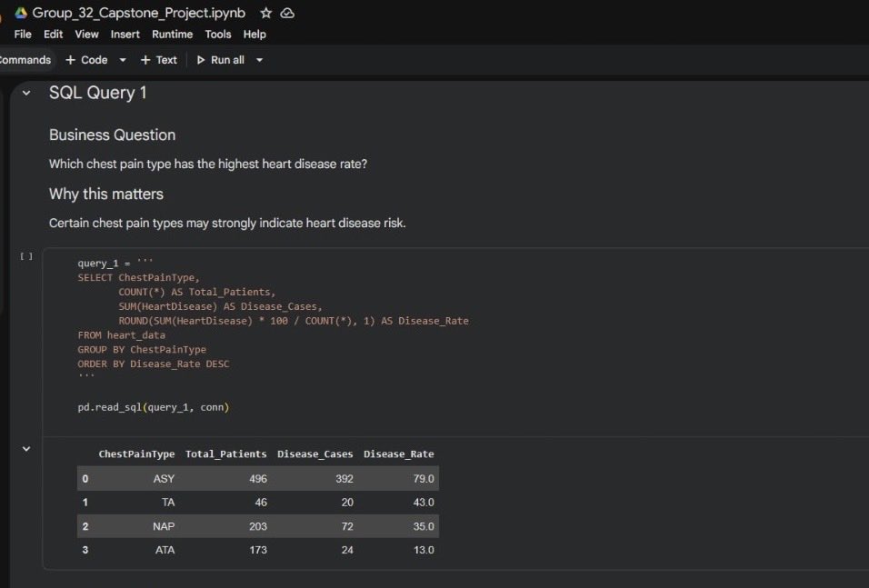Screen dimensions: 869x588
Task: Expand the Run all dropdown arrow
Action: tap(259, 60)
